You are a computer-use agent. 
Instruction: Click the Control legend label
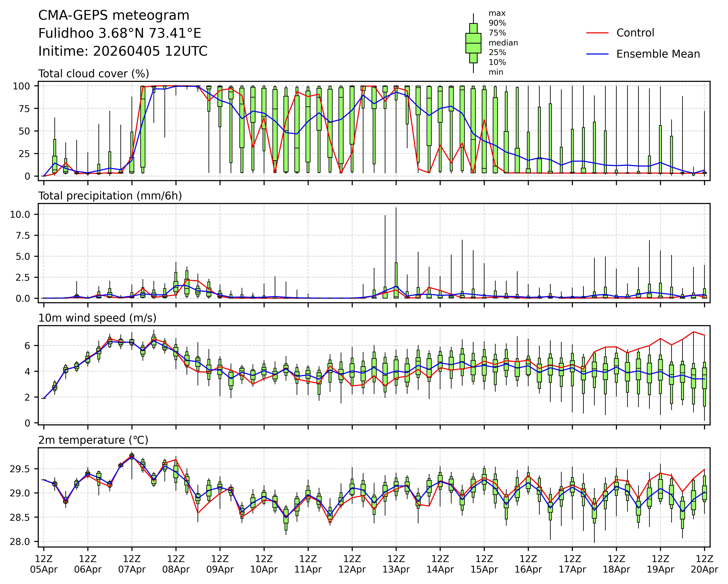(x=635, y=33)
